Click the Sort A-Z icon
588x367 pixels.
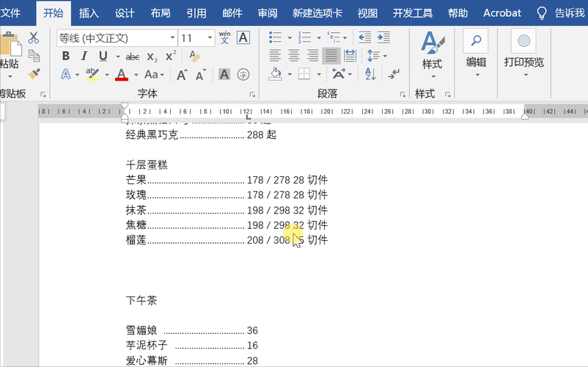coord(370,74)
